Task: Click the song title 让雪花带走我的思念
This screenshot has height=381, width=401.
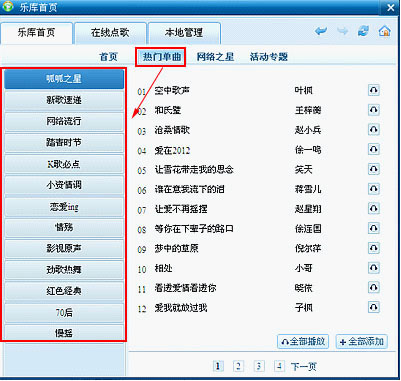Action: coord(194,170)
